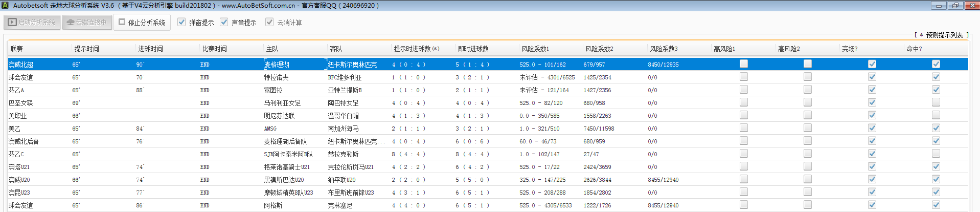Click the 风险系数1 column header

(x=535, y=49)
